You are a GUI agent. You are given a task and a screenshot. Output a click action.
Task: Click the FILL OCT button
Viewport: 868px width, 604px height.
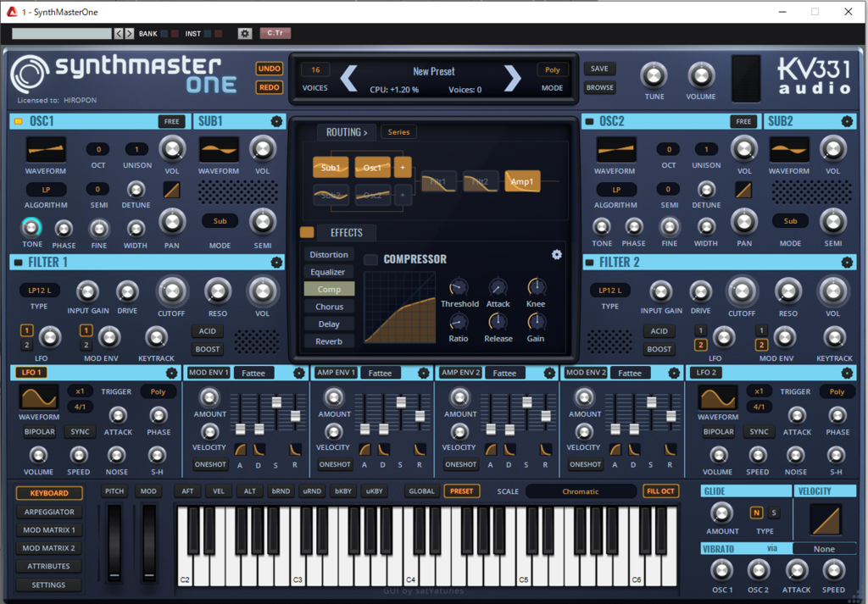660,491
